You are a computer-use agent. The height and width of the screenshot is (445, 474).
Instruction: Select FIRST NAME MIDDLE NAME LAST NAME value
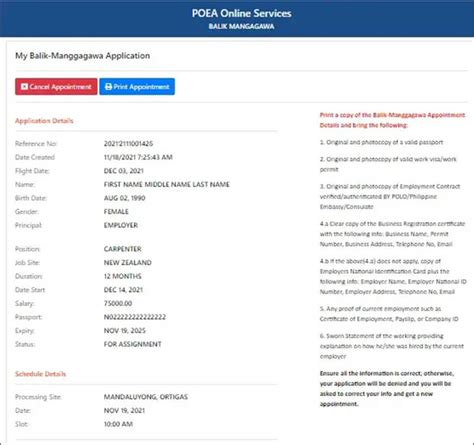pyautogui.click(x=167, y=184)
